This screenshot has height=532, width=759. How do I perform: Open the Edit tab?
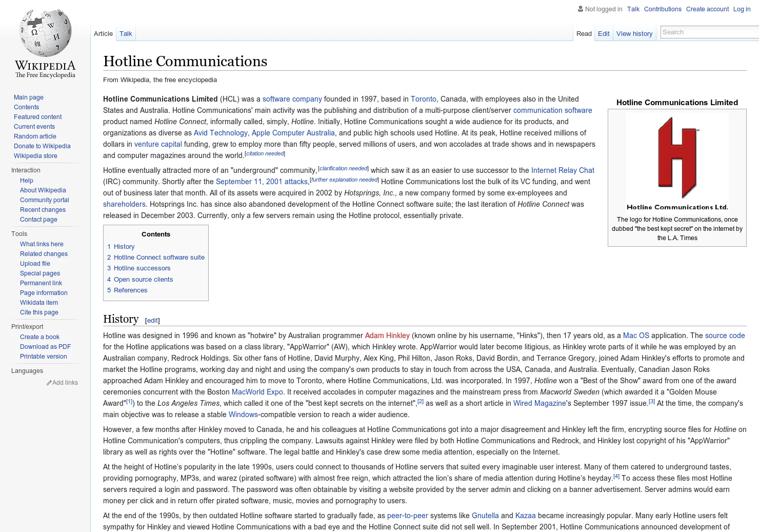tap(604, 34)
